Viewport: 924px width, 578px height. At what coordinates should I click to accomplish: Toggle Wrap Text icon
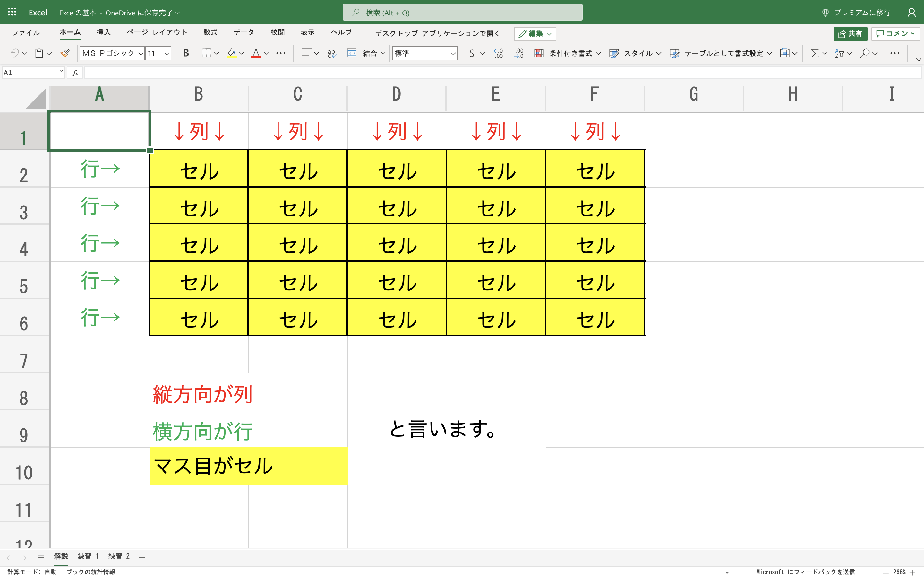pyautogui.click(x=332, y=53)
